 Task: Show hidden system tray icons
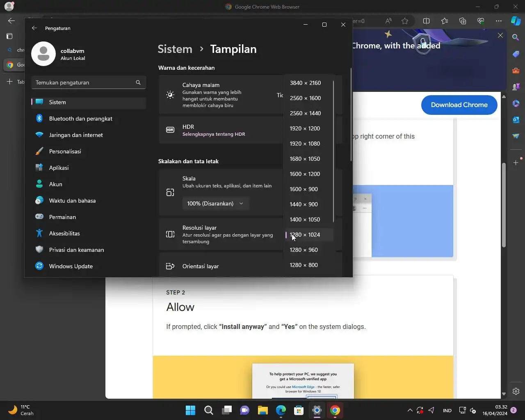coord(410,410)
